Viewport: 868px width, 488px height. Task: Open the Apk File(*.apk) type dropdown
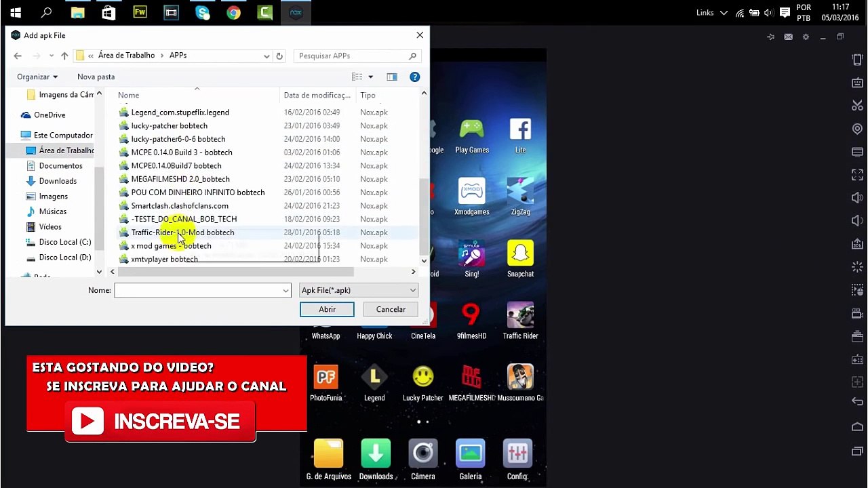click(x=358, y=290)
